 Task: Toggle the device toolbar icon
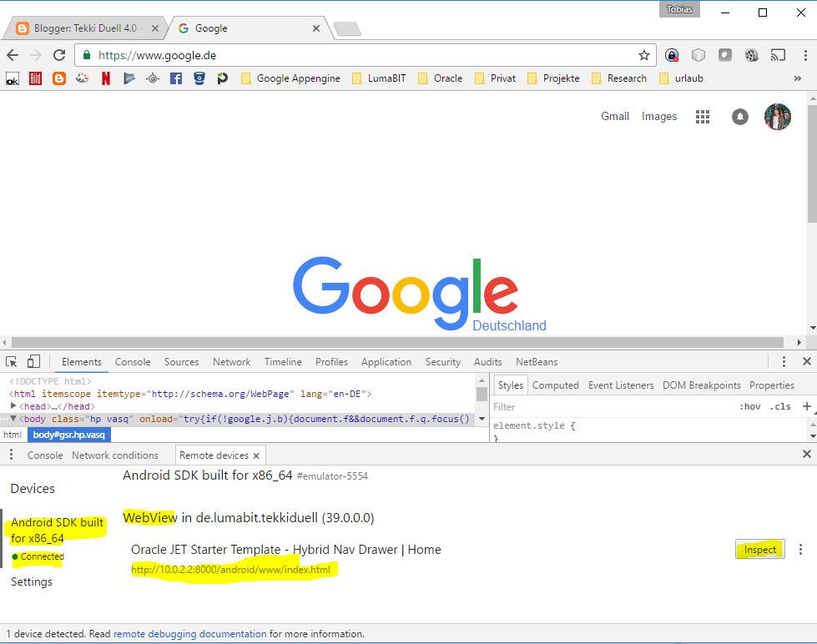coord(33,361)
